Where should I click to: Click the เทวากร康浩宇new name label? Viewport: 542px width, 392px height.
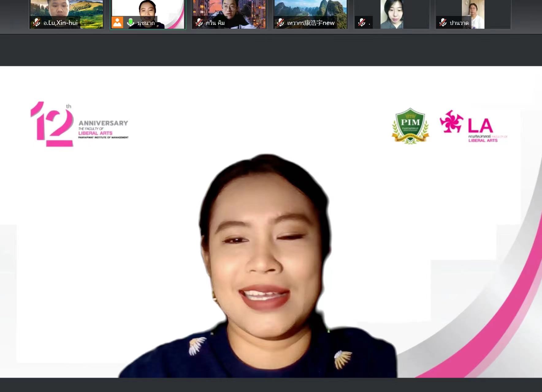pyautogui.click(x=311, y=23)
